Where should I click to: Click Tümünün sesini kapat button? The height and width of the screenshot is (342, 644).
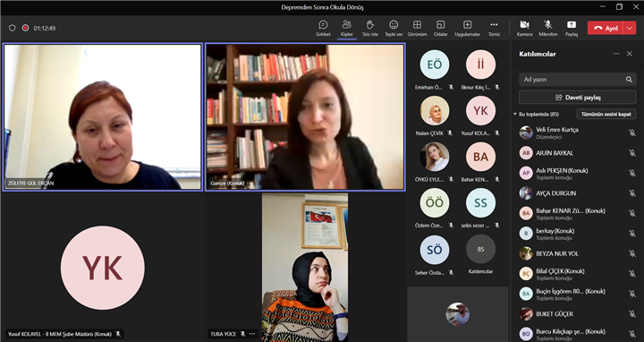606,114
